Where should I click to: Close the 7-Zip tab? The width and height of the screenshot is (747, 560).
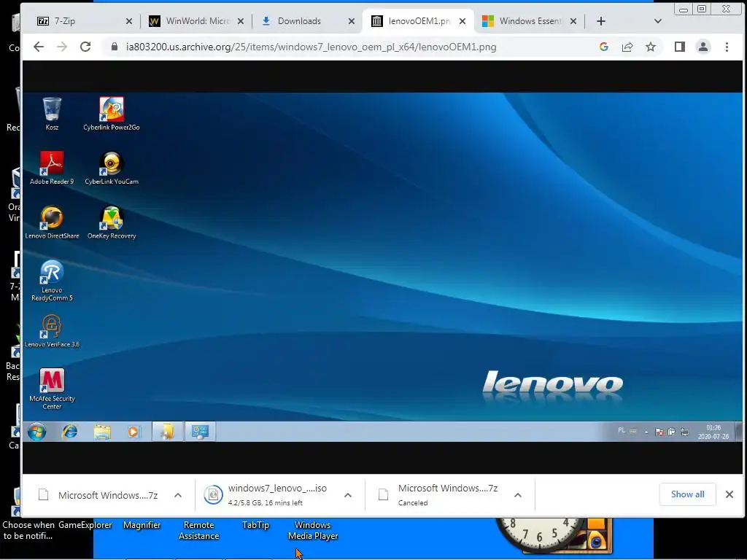coord(128,21)
